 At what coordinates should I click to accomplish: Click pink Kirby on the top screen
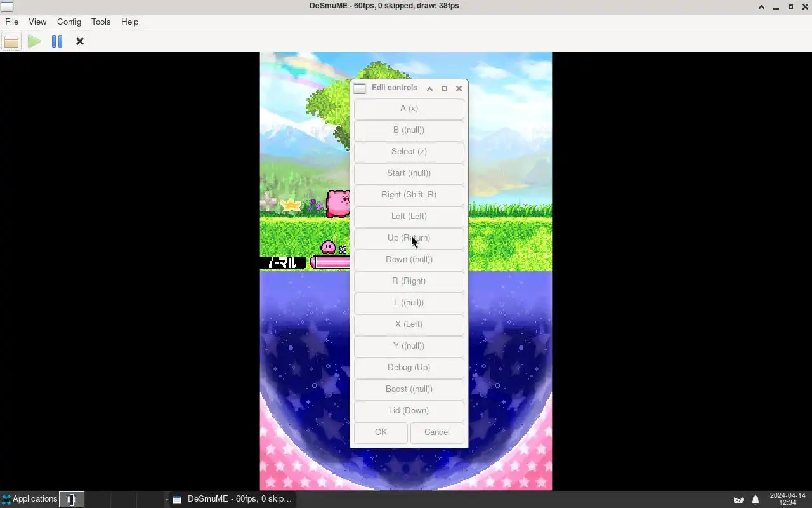(x=337, y=204)
